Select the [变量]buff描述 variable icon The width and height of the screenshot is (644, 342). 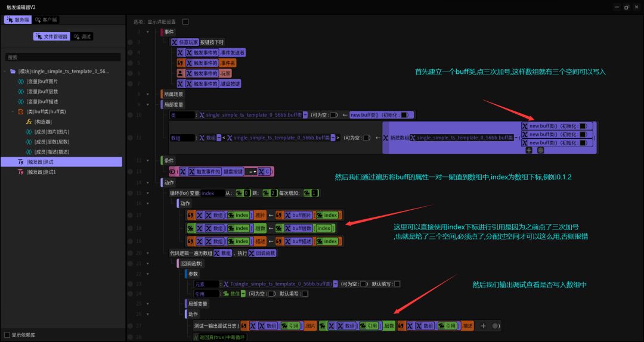[x=20, y=101]
